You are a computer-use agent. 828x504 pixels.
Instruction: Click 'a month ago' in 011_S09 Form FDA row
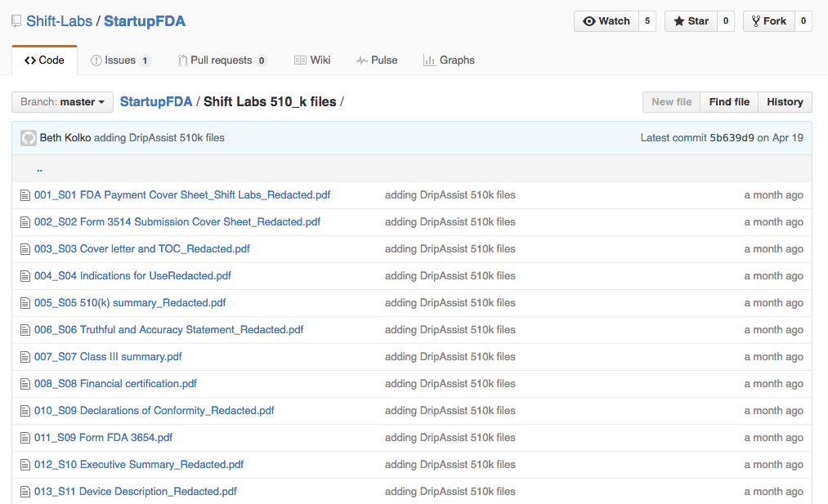(x=773, y=438)
